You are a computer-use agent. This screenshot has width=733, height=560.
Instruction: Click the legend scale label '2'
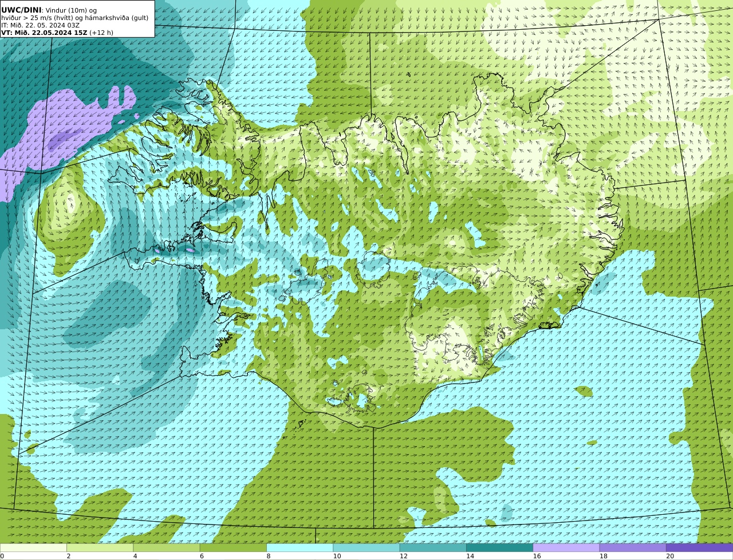tap(69, 556)
